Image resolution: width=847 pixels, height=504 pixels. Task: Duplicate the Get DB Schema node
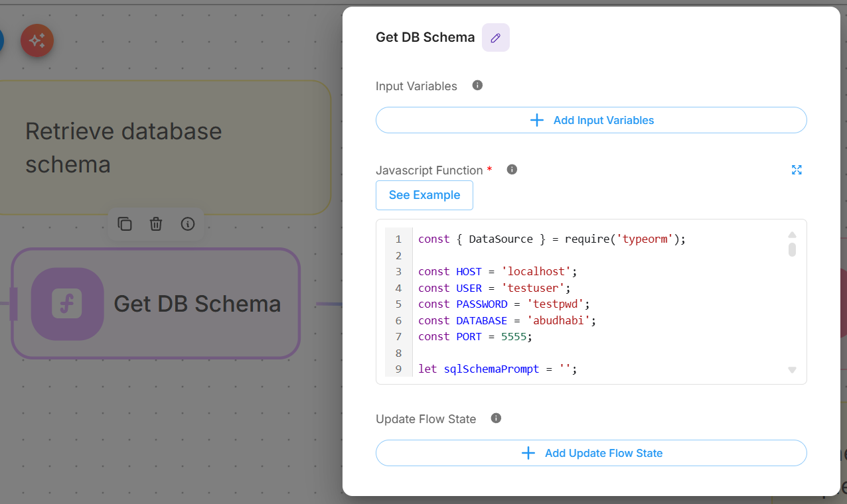(125, 224)
